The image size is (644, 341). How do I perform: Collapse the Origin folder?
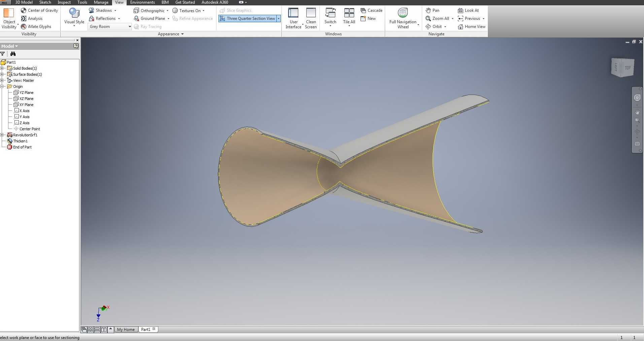point(2,87)
